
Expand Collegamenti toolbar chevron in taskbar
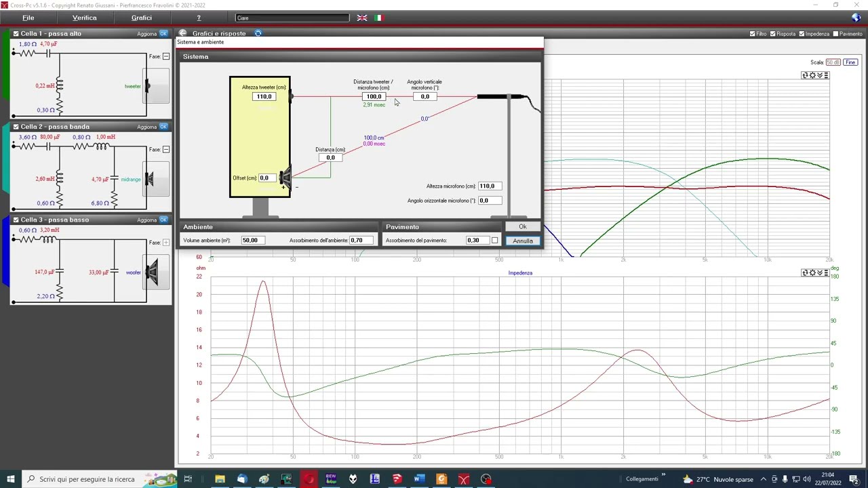click(x=663, y=475)
